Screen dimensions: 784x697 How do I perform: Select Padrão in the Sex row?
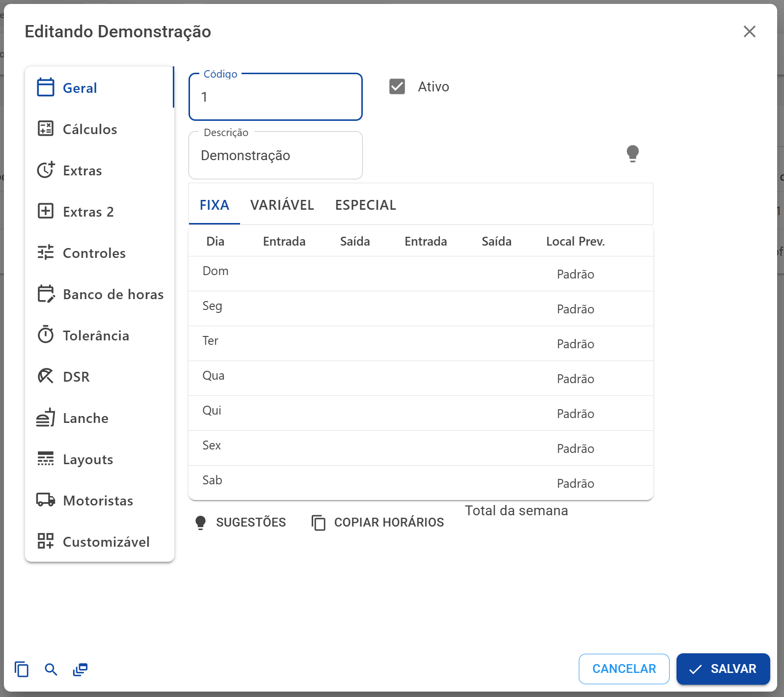(x=575, y=448)
